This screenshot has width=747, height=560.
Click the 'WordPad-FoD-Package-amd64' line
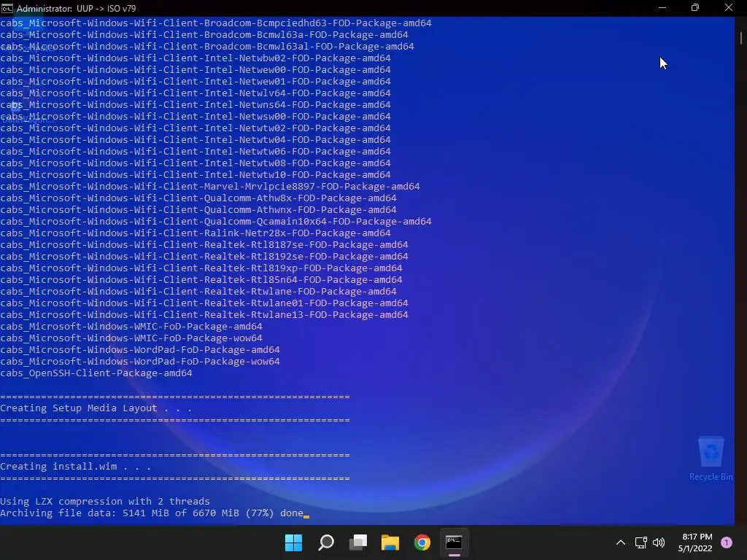[140, 350]
